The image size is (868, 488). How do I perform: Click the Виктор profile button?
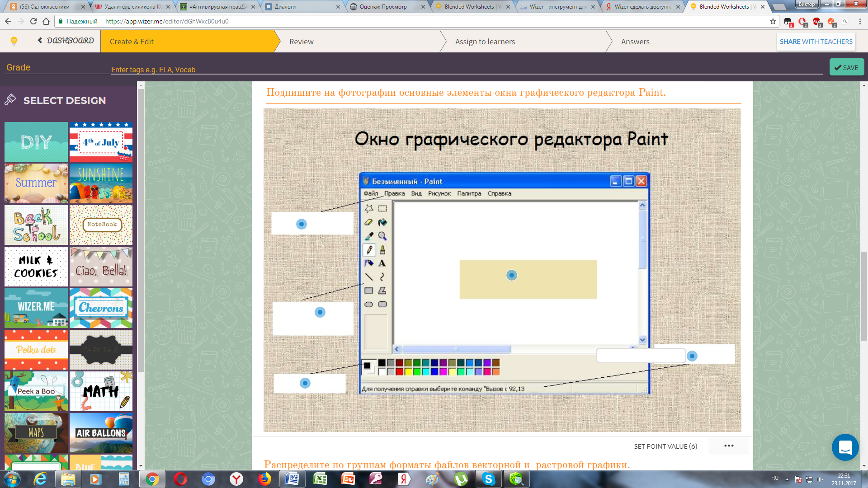click(807, 4)
